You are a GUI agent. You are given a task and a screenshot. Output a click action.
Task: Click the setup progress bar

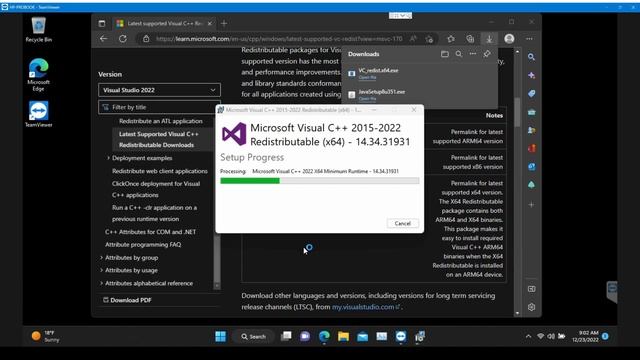[x=320, y=181]
